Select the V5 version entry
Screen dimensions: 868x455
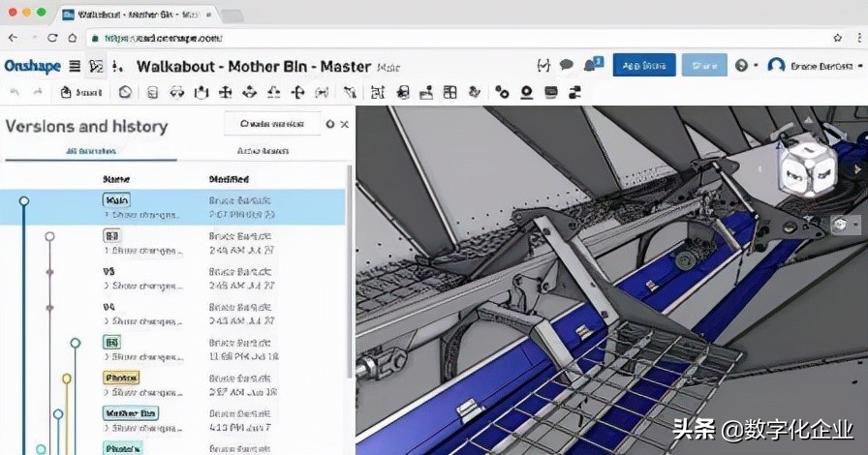pyautogui.click(x=109, y=272)
